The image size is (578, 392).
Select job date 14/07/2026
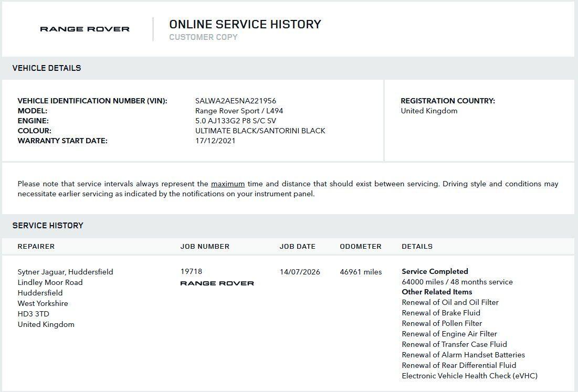[300, 272]
